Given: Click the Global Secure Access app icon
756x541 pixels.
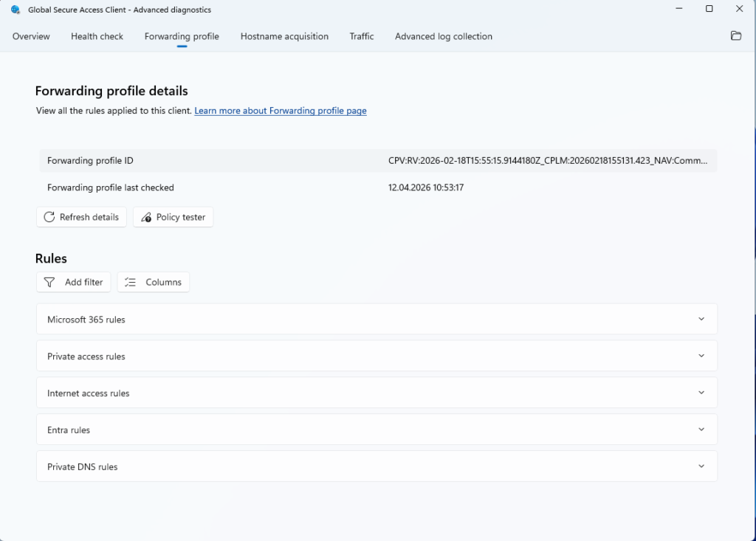Looking at the screenshot, I should tap(16, 10).
